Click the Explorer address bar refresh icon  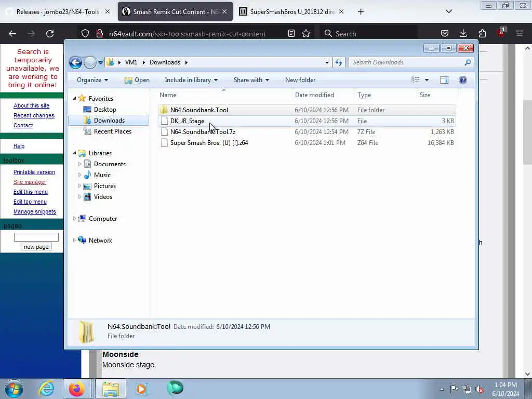tap(339, 62)
